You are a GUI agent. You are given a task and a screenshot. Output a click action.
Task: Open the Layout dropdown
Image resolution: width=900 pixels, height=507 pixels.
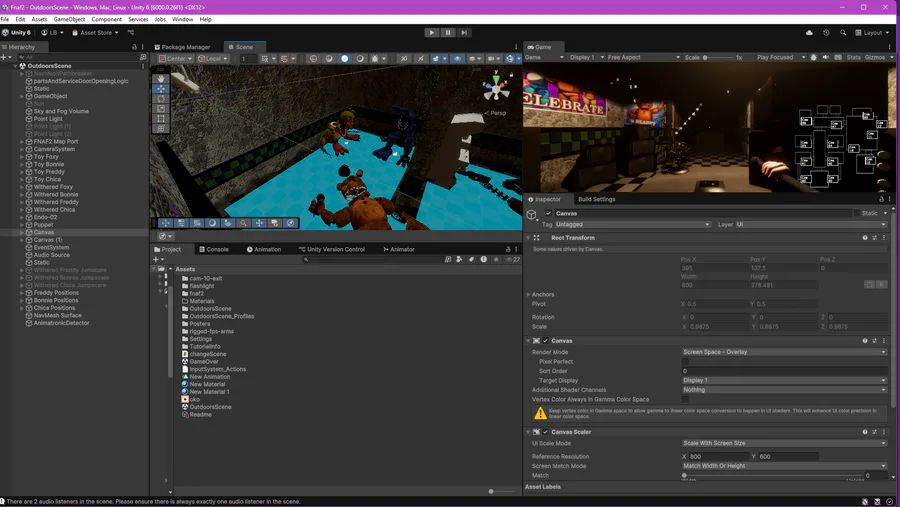tap(872, 33)
